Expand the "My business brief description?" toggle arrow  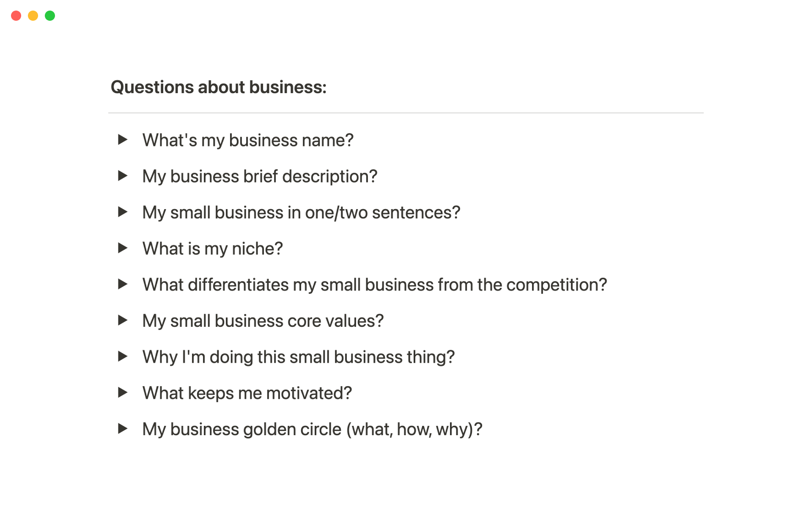coord(123,176)
